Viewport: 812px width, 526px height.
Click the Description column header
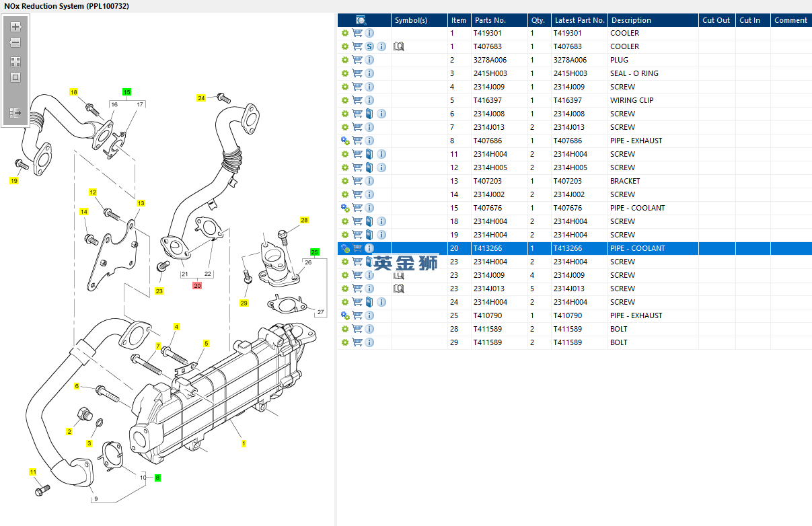click(x=630, y=20)
